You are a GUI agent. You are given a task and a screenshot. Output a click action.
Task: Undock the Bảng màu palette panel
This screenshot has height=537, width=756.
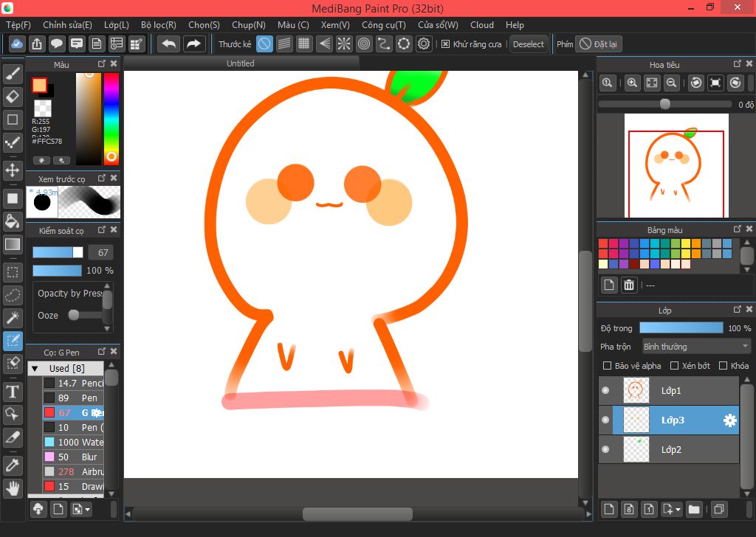738,229
